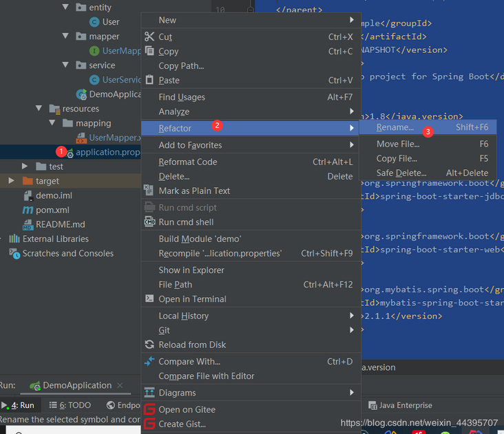Collapse the service package
Viewport: 504px width, 434px height.
coord(65,65)
